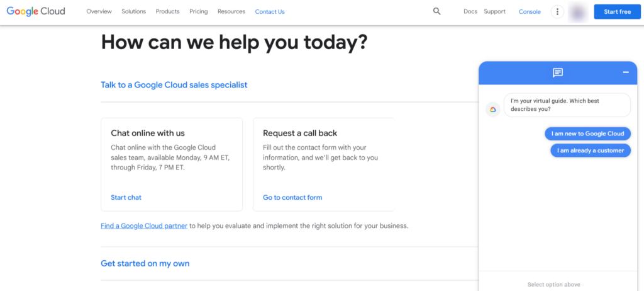Minimize the chat widget with dash icon
Screen dimensions: 644x291
(626, 72)
